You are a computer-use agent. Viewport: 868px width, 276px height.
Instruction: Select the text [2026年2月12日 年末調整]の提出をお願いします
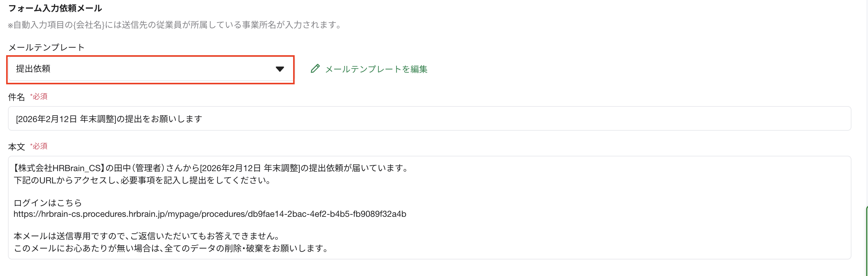(x=109, y=118)
